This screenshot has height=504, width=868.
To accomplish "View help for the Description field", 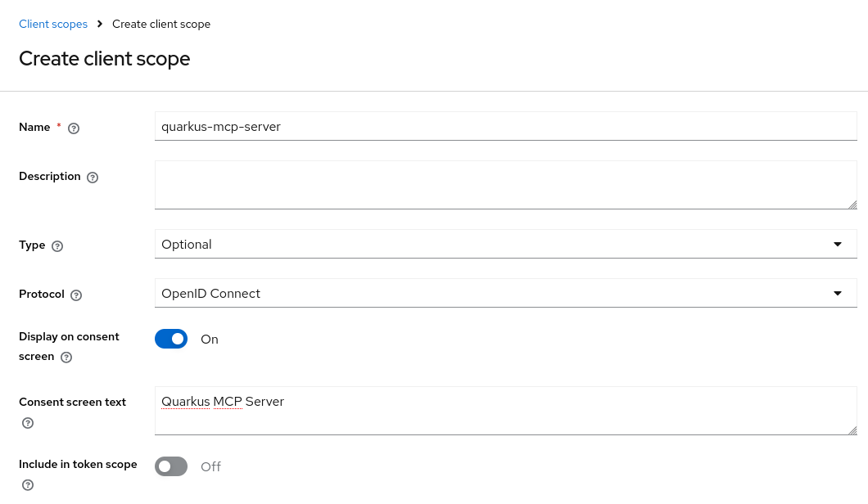I will click(93, 178).
